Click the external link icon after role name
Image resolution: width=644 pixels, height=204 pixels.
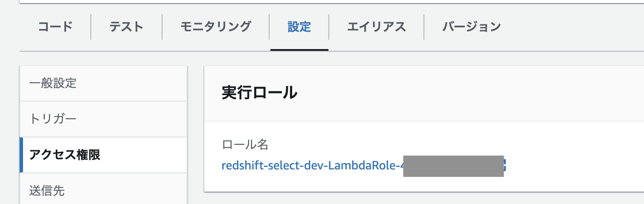505,165
